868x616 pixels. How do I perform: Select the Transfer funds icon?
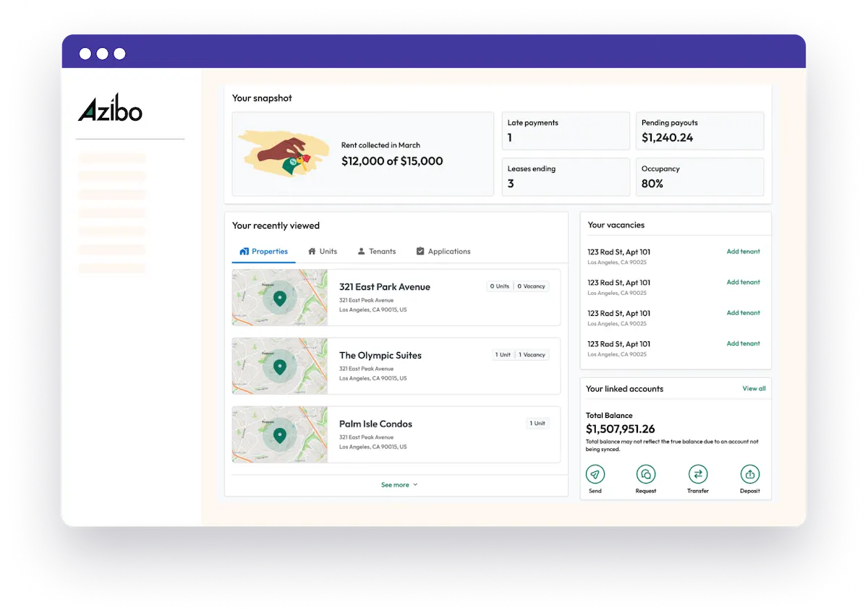697,474
